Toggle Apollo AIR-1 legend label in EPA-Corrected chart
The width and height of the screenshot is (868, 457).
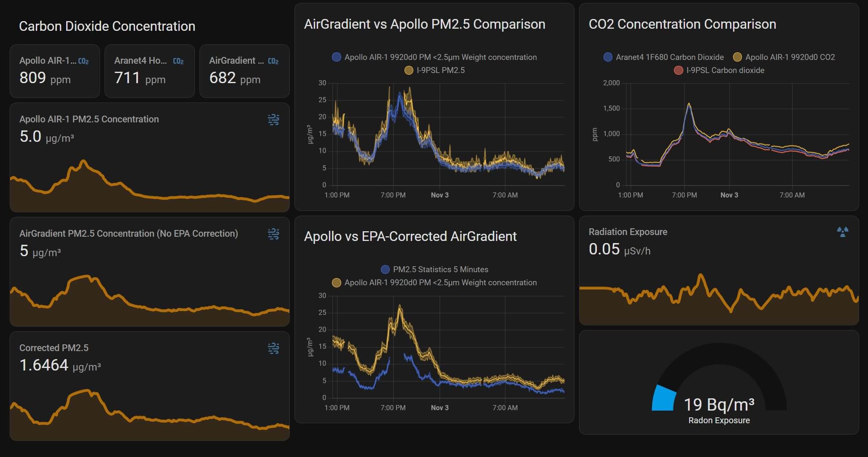441,282
